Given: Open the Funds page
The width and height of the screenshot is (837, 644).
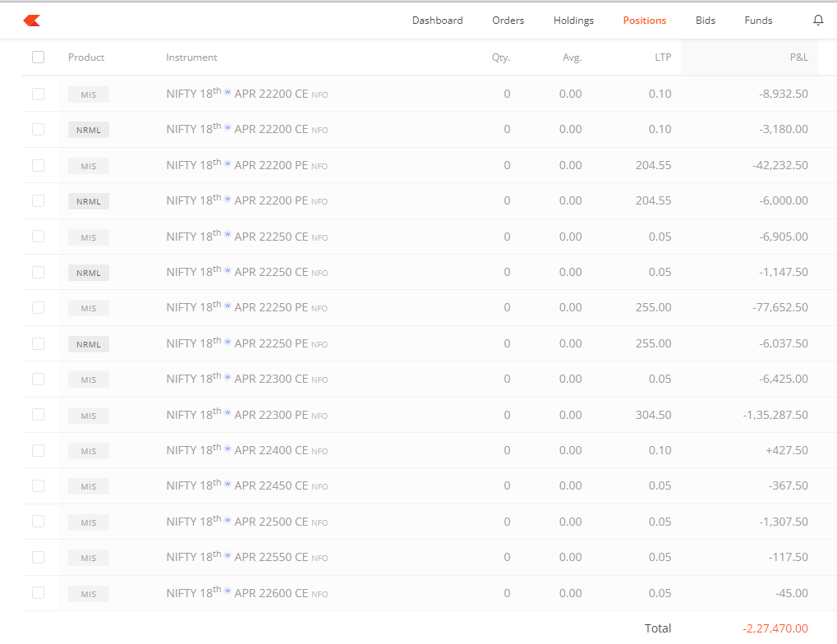Looking at the screenshot, I should pyautogui.click(x=757, y=20).
